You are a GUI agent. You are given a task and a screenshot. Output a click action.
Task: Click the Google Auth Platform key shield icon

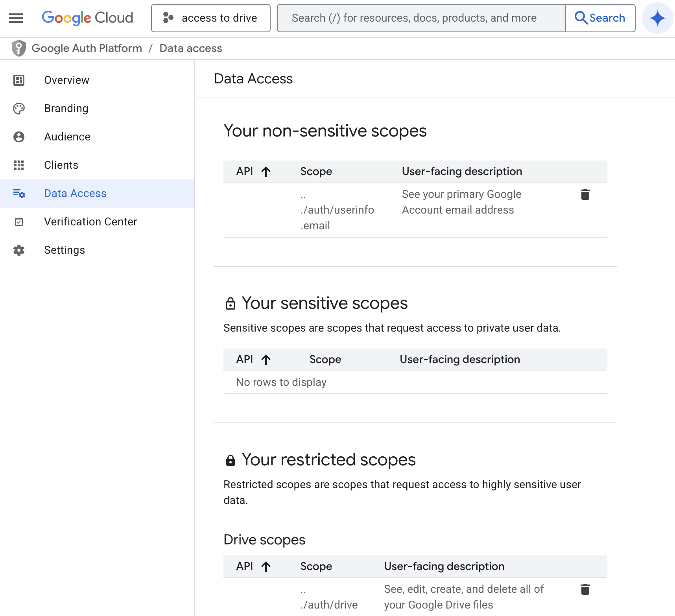18,48
